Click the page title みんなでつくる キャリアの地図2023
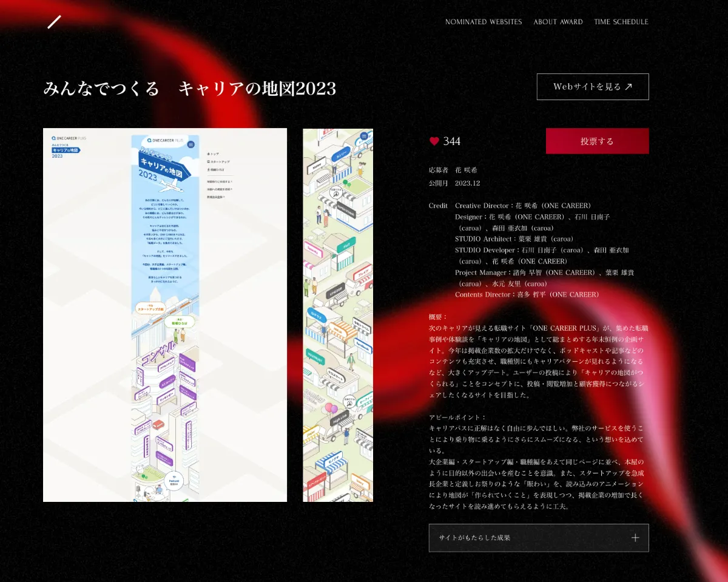 (190, 89)
